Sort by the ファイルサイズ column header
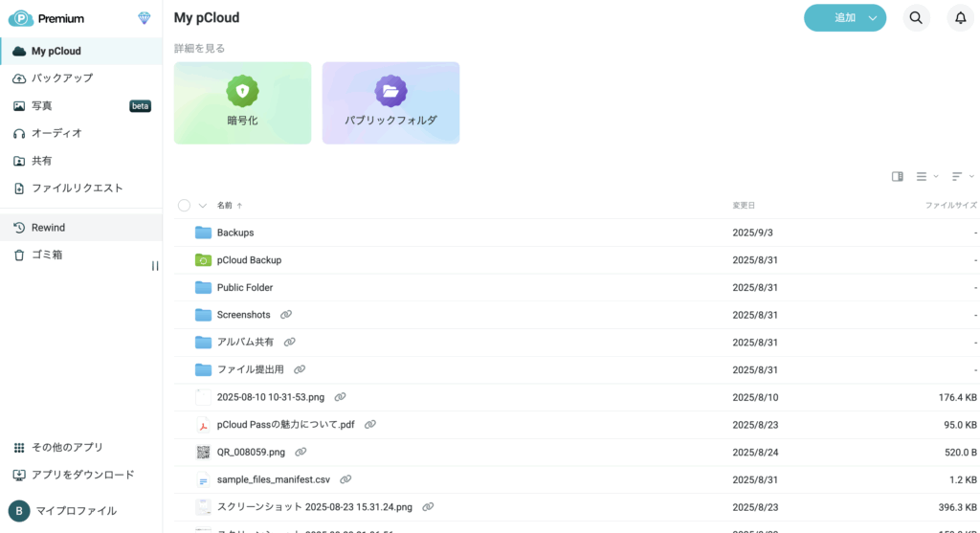Viewport: 980px width, 533px height. (x=950, y=206)
